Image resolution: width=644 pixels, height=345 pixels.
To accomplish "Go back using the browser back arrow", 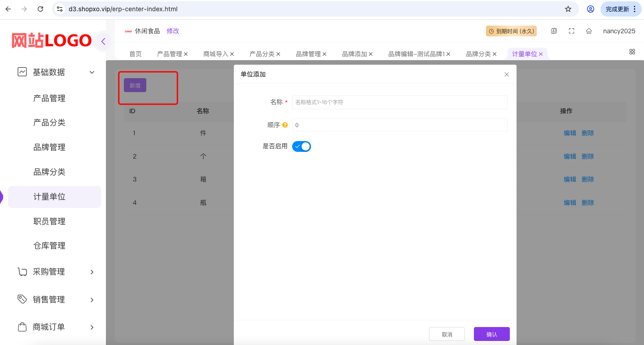I will [8, 9].
